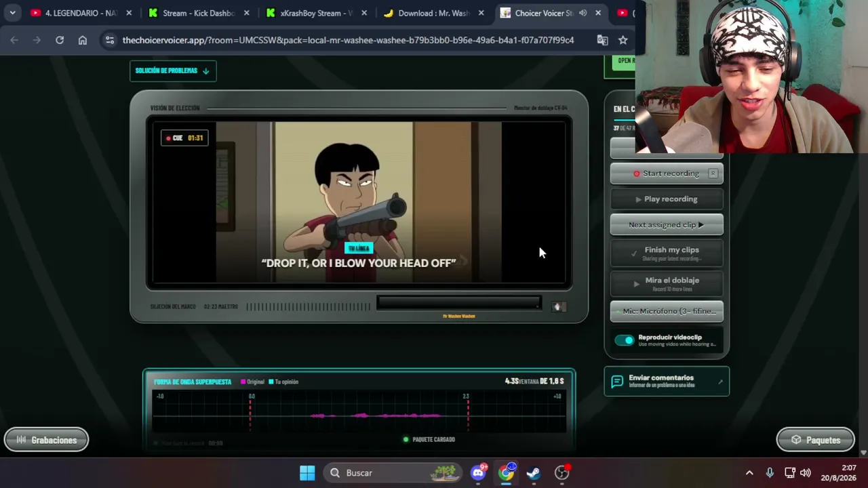Open the browser home page
The height and width of the screenshot is (488, 868).
pyautogui.click(x=83, y=40)
